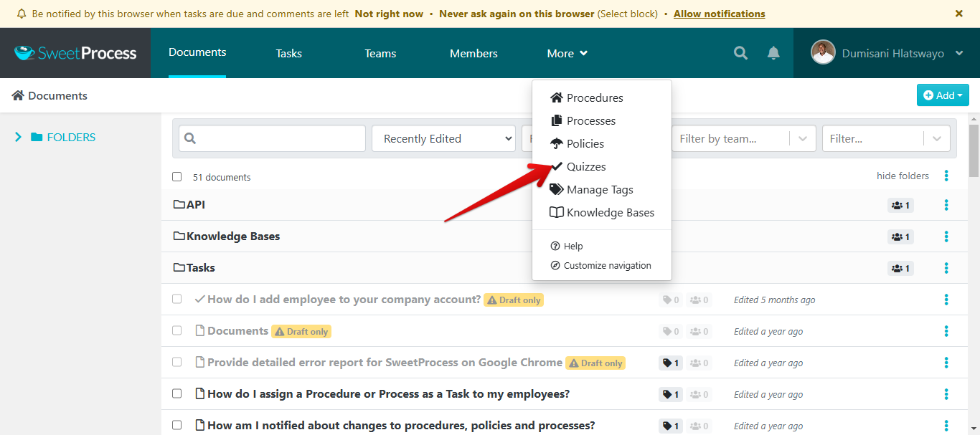Viewport: 980px width, 435px height.
Task: Open the More navigation dropdown
Action: (567, 53)
